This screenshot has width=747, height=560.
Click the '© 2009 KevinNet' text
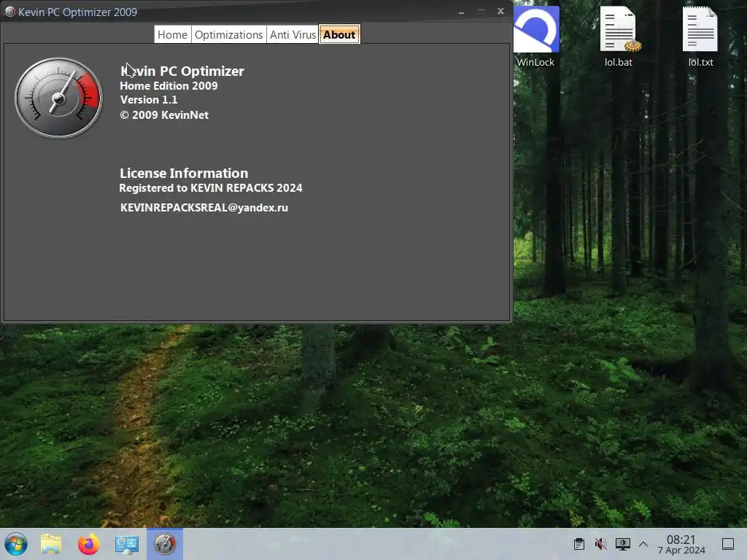tap(164, 114)
